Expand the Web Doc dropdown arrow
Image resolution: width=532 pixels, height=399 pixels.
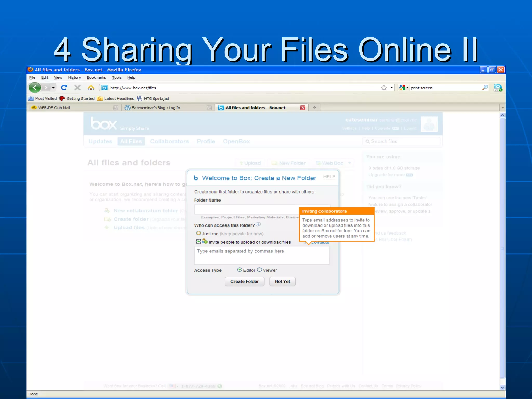(x=350, y=163)
